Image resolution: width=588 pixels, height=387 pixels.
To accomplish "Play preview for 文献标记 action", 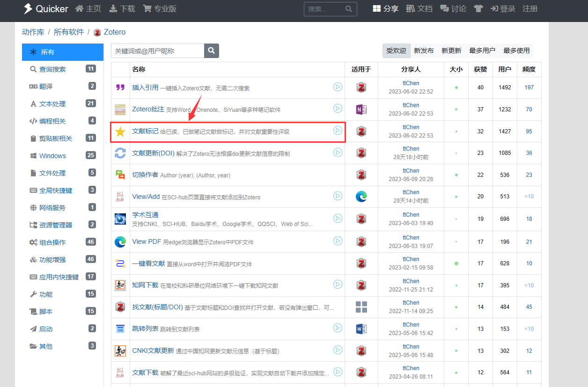I will pos(338,131).
